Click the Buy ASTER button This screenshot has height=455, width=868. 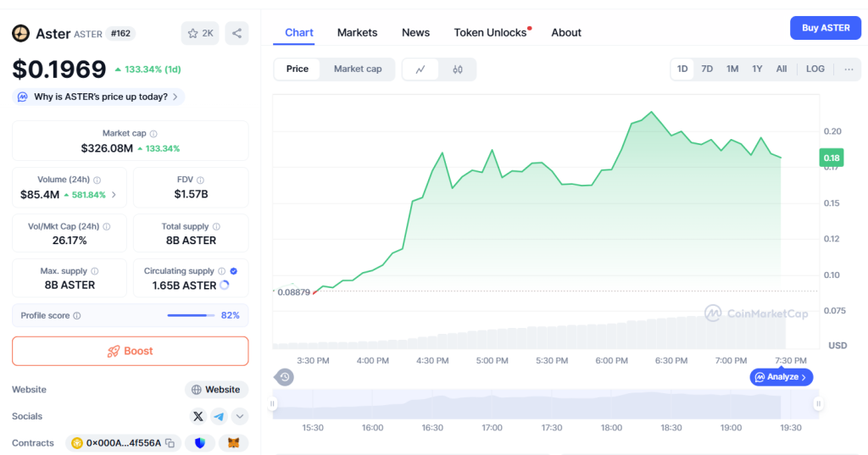[825, 28]
